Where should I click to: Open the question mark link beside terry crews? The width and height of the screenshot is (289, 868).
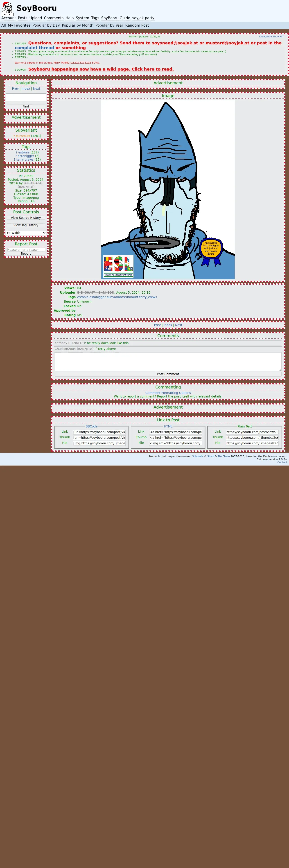point(15,160)
